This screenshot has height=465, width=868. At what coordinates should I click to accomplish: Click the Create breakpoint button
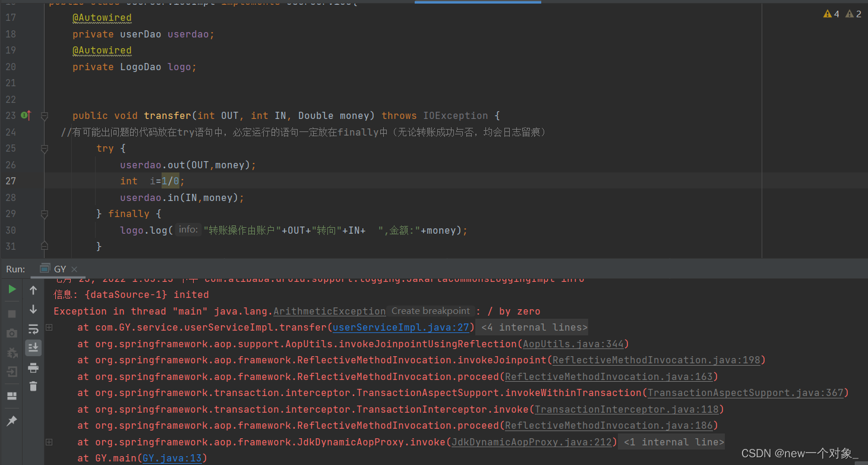pyautogui.click(x=431, y=311)
